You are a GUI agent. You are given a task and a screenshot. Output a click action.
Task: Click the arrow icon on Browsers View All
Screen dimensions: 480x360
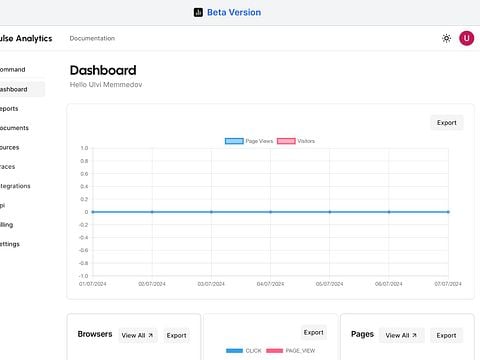[x=151, y=335]
